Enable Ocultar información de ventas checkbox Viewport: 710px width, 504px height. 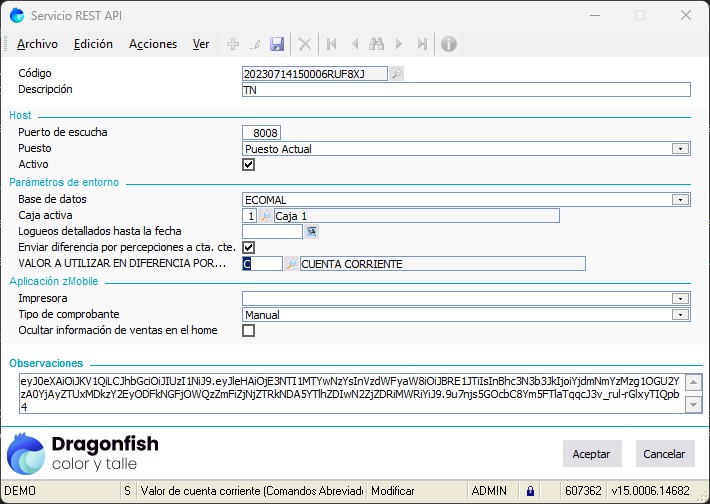pos(249,331)
